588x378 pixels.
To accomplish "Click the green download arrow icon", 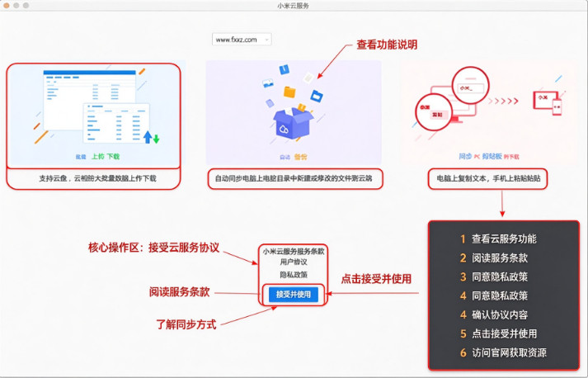I will click(157, 139).
